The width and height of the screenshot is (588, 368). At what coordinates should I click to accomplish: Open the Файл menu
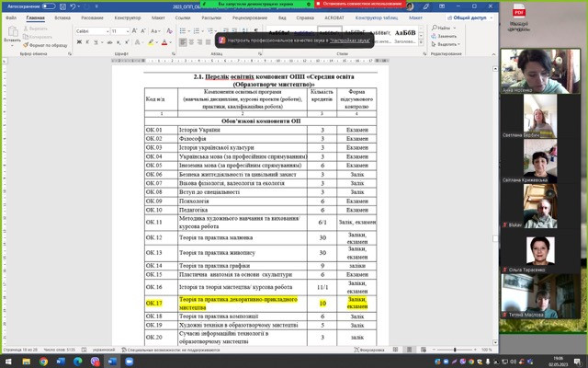[11, 17]
